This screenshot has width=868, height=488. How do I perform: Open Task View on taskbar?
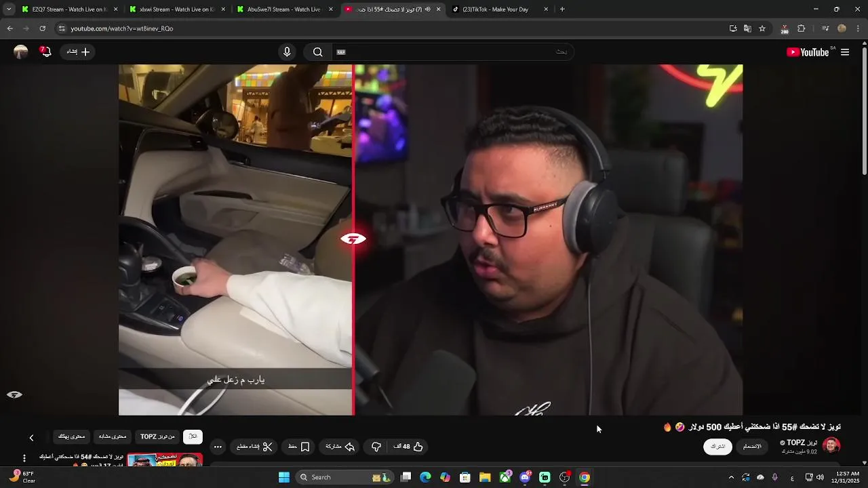click(406, 477)
